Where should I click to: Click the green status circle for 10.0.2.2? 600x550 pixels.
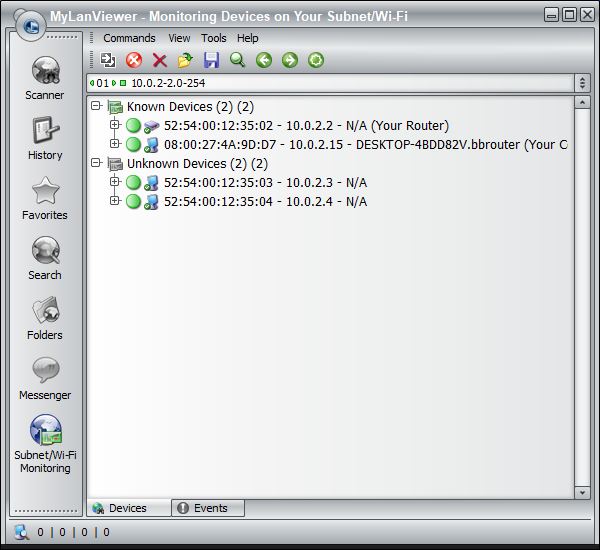[134, 125]
